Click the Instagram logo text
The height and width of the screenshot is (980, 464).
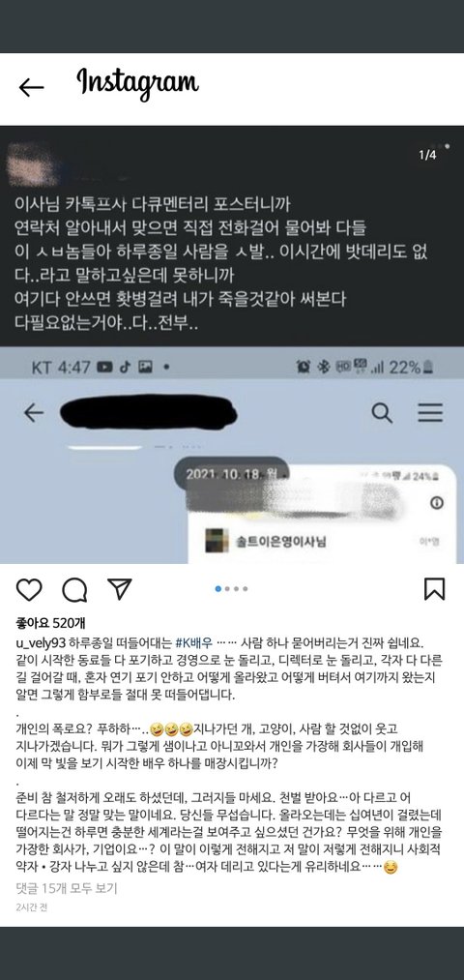[138, 84]
